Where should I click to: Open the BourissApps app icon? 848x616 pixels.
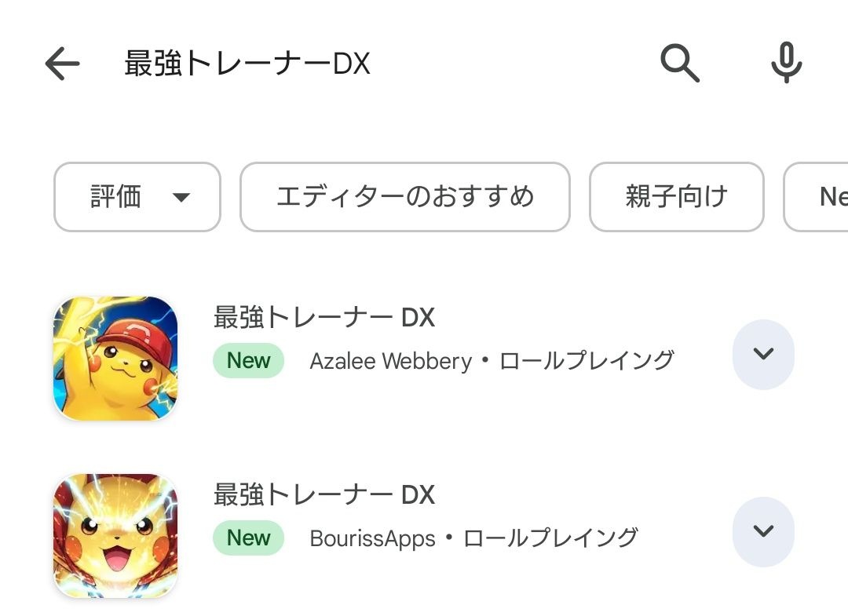(x=115, y=536)
